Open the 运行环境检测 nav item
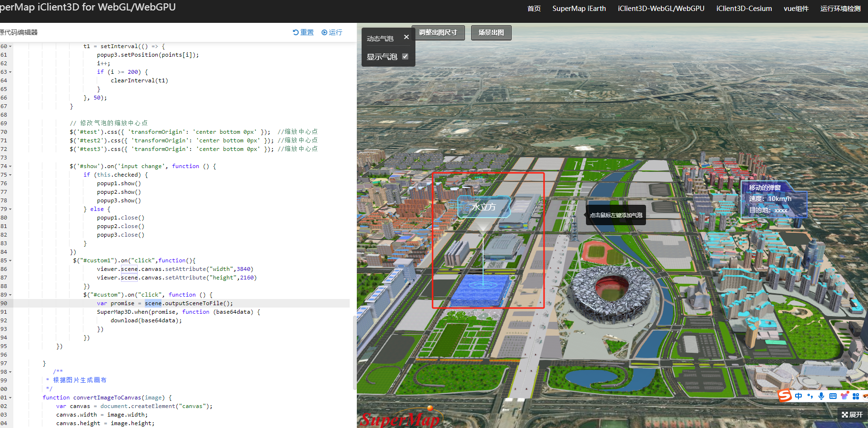Viewport: 868px width, 428px height. click(840, 9)
